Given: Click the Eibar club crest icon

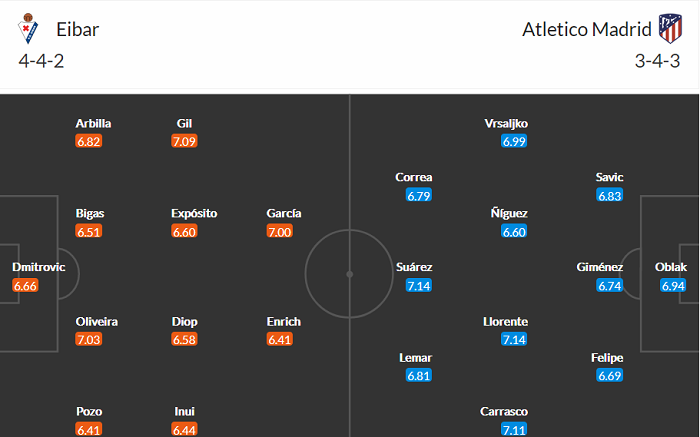Looking at the screenshot, I should point(26,30).
